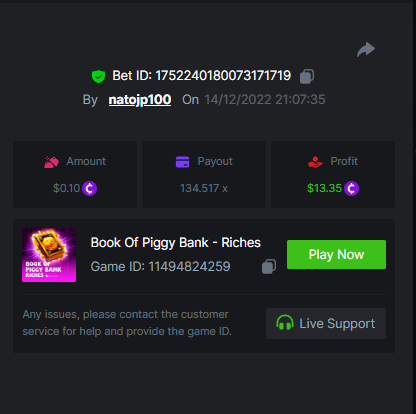This screenshot has height=414, width=416.
Task: Select the Bet ID number text
Action: pyautogui.click(x=223, y=76)
